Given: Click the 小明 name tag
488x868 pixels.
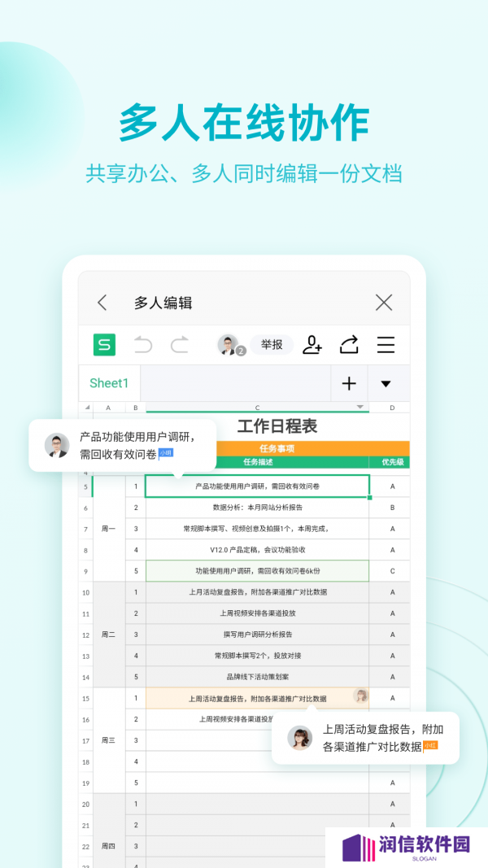Looking at the screenshot, I should click(166, 453).
